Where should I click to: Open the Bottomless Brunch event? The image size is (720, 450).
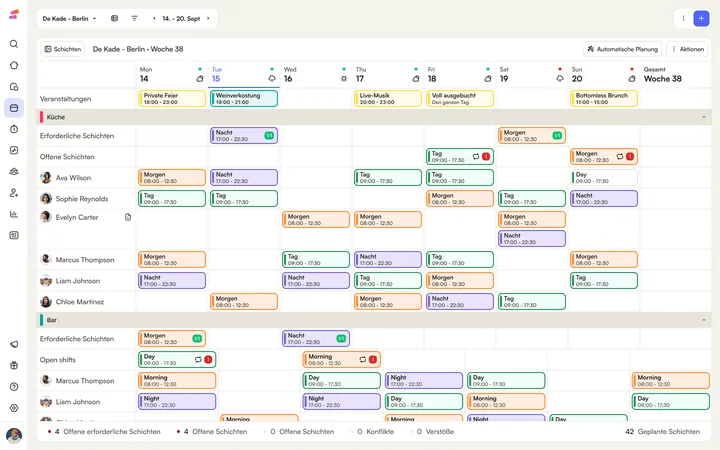click(604, 99)
